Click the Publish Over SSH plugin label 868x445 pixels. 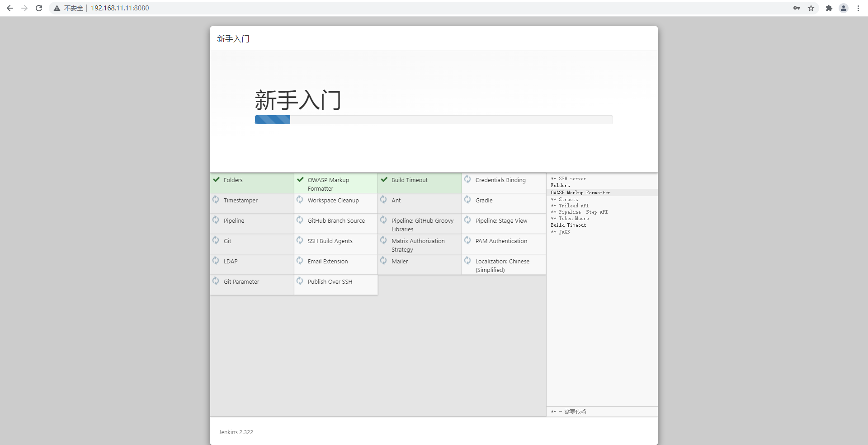[330, 282]
